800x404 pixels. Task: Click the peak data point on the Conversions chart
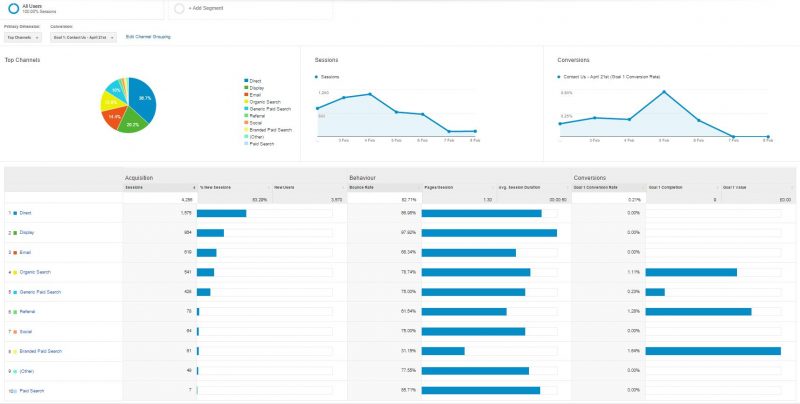tap(664, 92)
